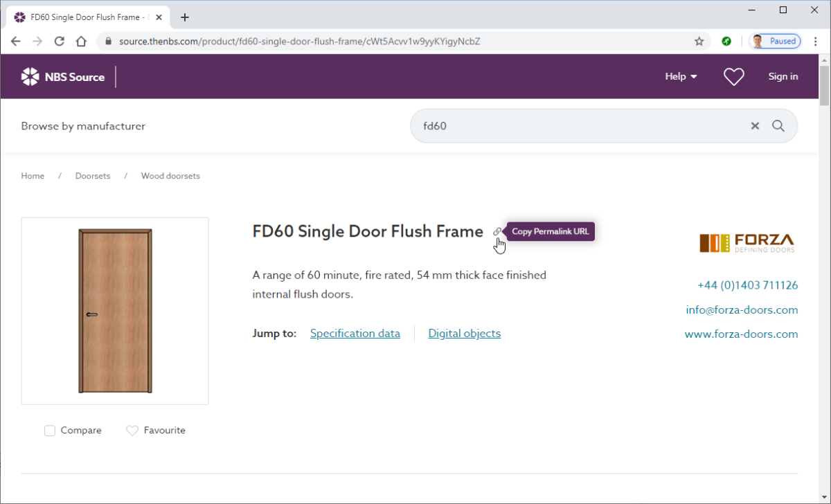
Task: Open favourites via the header heart icon
Action: (x=733, y=77)
